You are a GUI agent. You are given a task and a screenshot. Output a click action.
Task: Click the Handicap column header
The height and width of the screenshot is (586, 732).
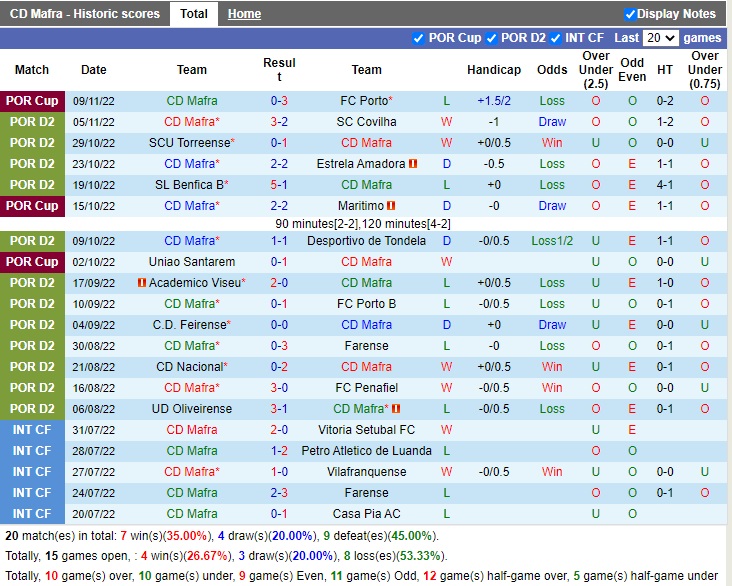pos(493,70)
